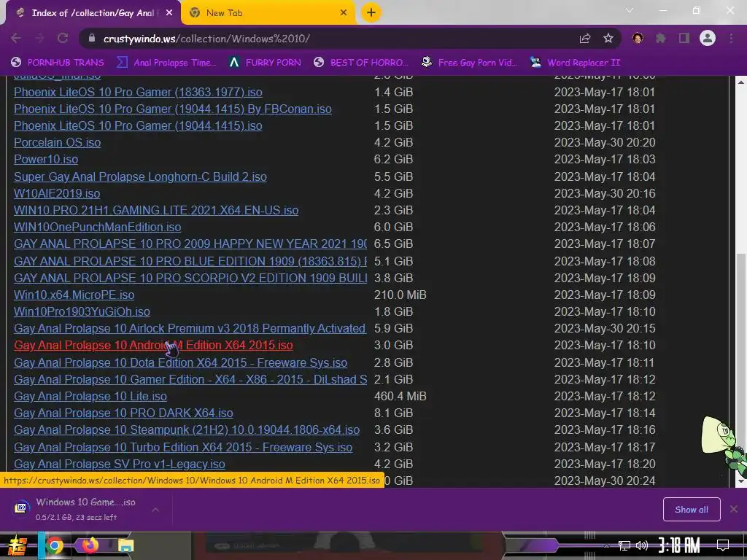The width and height of the screenshot is (747, 560).
Task: Bookmark this page with the star icon
Action: pos(608,39)
